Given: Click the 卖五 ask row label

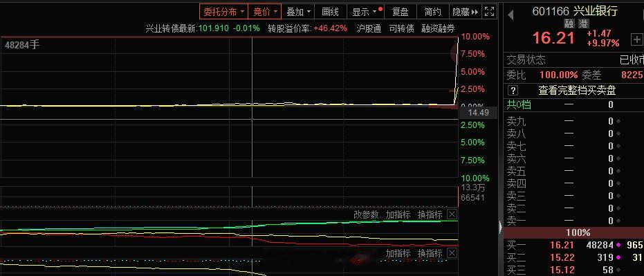Looking at the screenshot, I should (516, 171).
